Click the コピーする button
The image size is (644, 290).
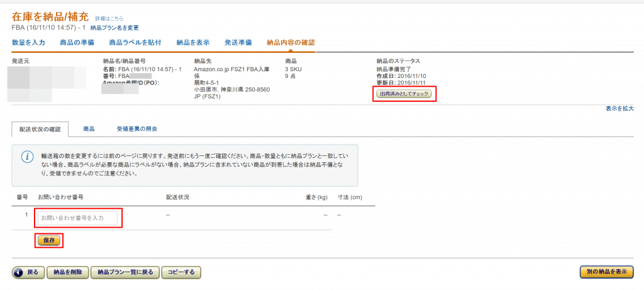pyautogui.click(x=181, y=272)
